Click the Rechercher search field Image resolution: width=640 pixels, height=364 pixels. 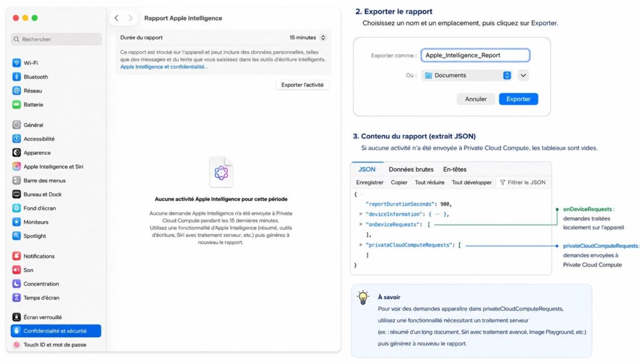click(56, 39)
